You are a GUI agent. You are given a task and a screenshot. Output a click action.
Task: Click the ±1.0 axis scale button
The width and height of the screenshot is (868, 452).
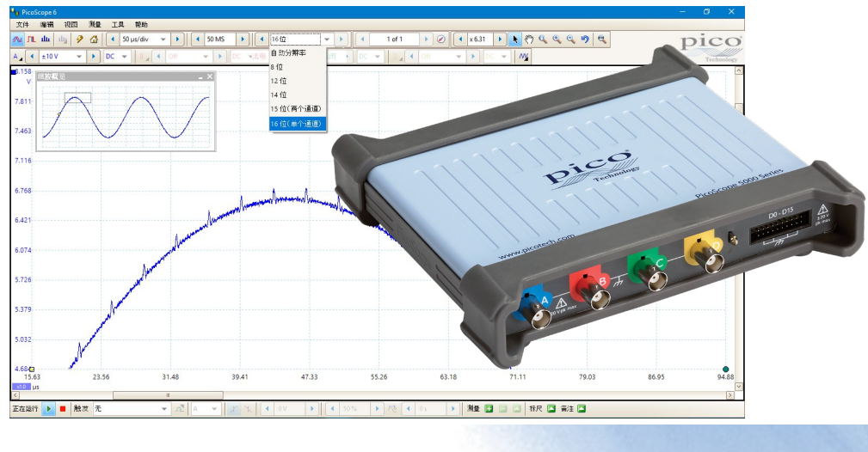tap(21, 387)
